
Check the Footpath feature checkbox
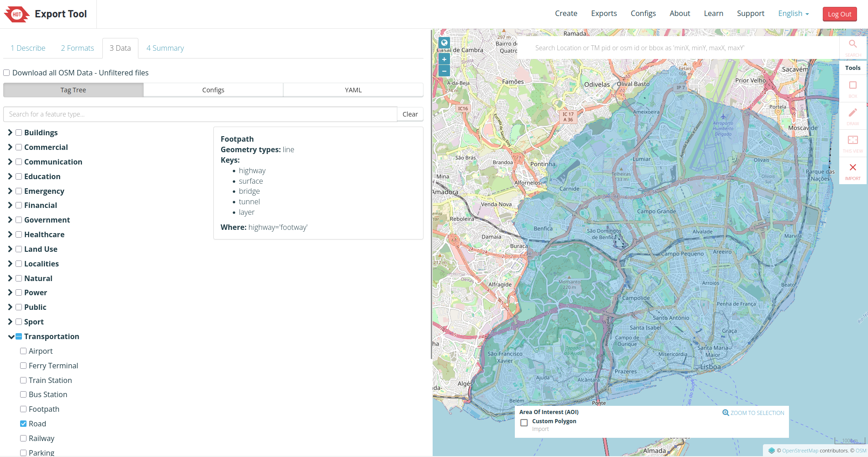click(23, 409)
